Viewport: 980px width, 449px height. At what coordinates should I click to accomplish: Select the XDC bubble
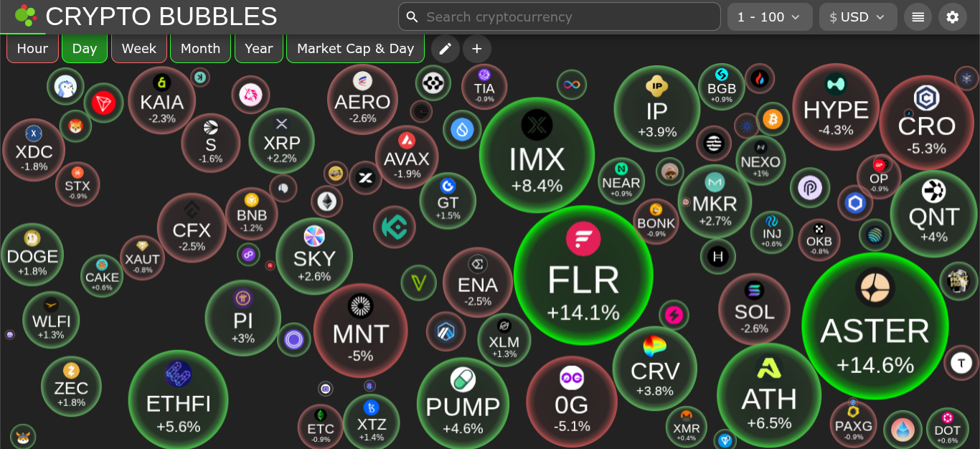(34, 150)
